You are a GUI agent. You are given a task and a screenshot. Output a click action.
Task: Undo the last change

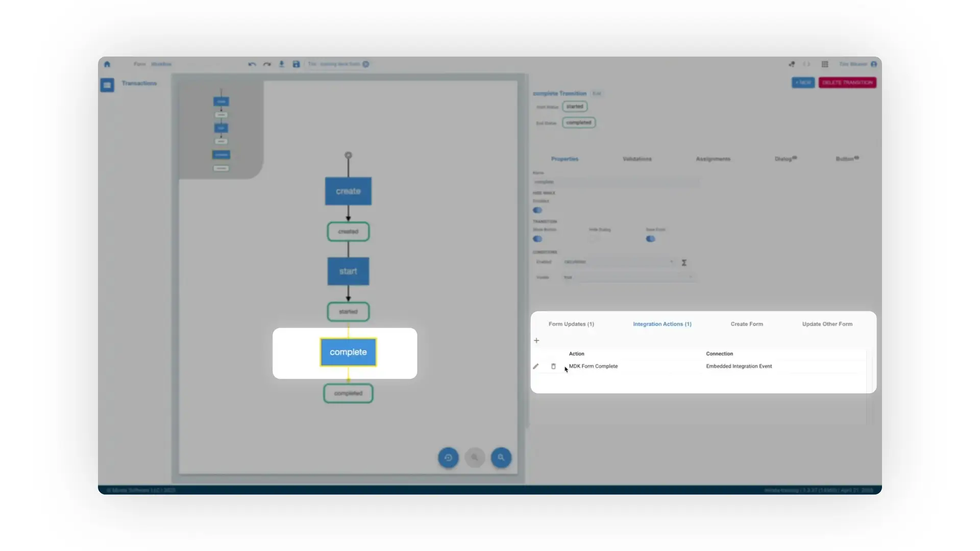[x=252, y=64]
